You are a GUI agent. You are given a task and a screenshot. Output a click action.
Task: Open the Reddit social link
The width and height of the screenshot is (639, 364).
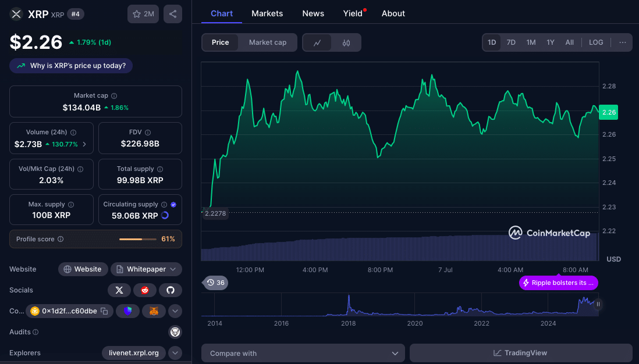(145, 290)
